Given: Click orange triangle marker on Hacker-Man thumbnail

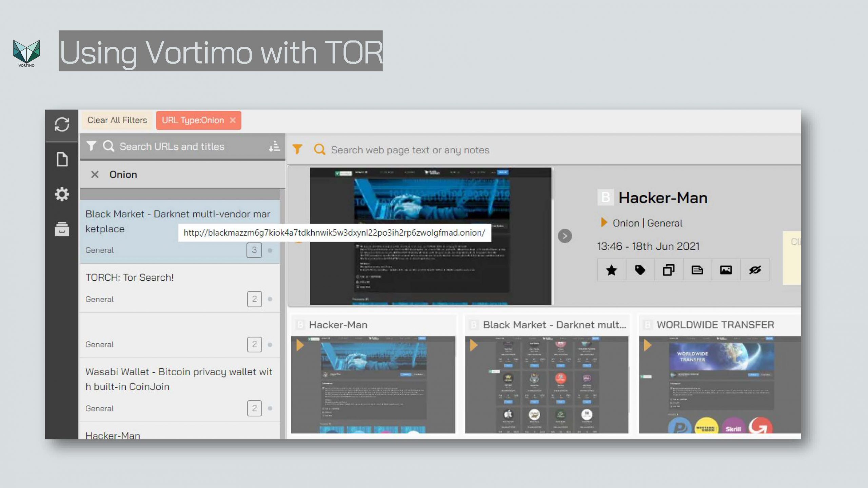Looking at the screenshot, I should (300, 345).
